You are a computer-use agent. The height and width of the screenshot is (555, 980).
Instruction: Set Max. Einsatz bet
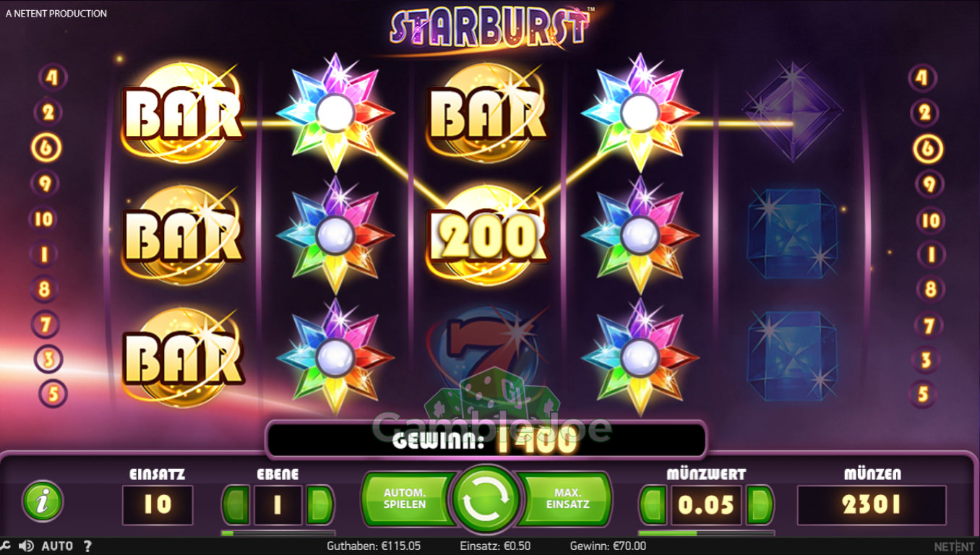(567, 499)
